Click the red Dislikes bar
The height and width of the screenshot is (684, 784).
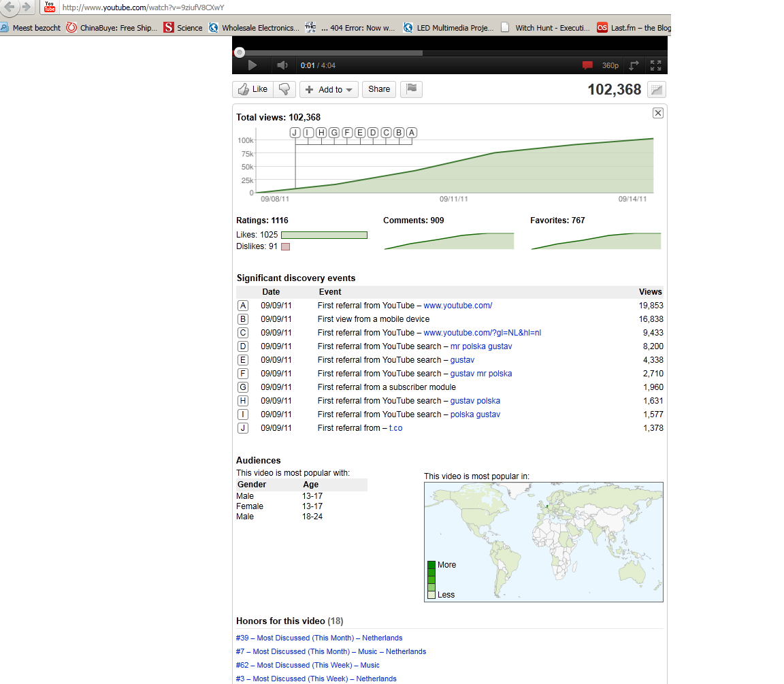[x=286, y=246]
